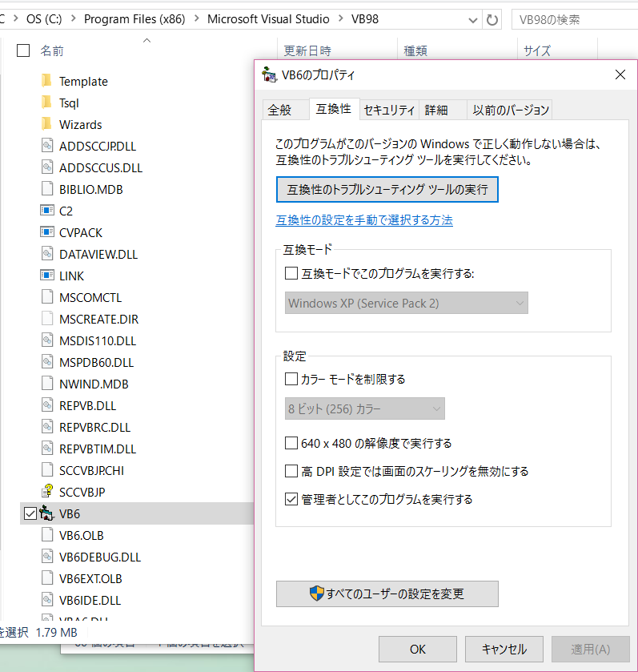Click the Tsql folder icon
638x672 pixels.
[x=46, y=103]
